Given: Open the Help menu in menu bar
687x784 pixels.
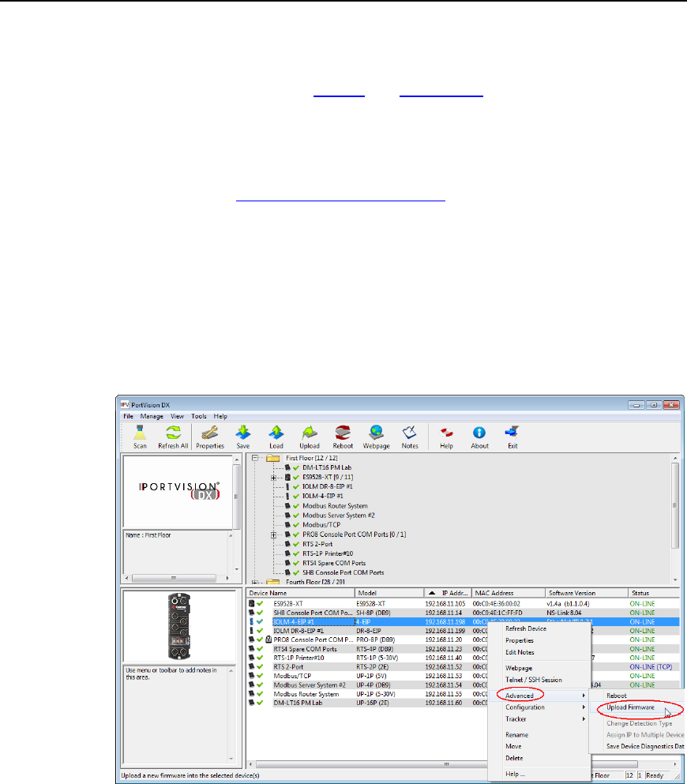Looking at the screenshot, I should [220, 416].
